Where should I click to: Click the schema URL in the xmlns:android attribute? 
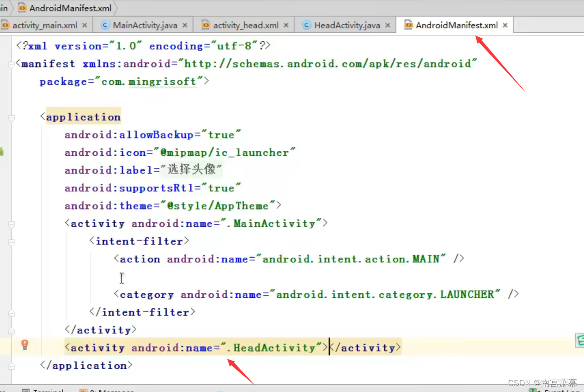[x=328, y=64]
